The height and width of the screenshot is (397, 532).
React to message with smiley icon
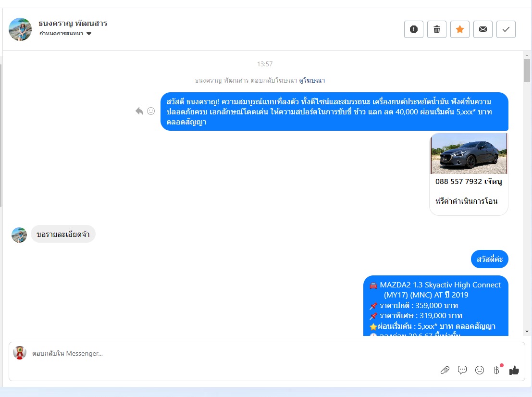click(x=151, y=111)
